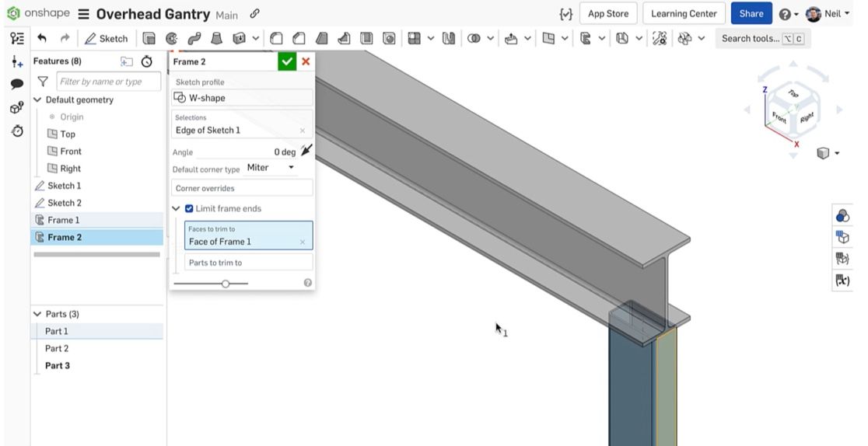Select the Boolean tool
Screen dimensions: 868x446
click(474, 38)
